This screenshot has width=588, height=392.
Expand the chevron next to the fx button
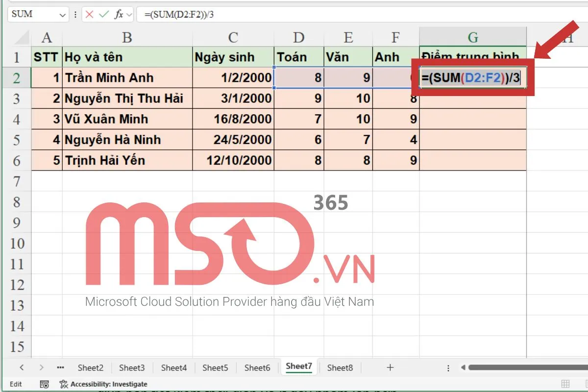coord(129,14)
